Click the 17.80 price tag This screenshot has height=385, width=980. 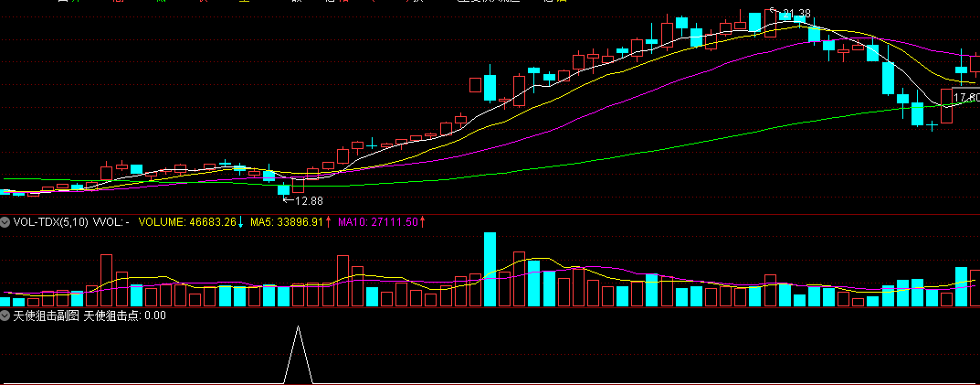pyautogui.click(x=967, y=98)
